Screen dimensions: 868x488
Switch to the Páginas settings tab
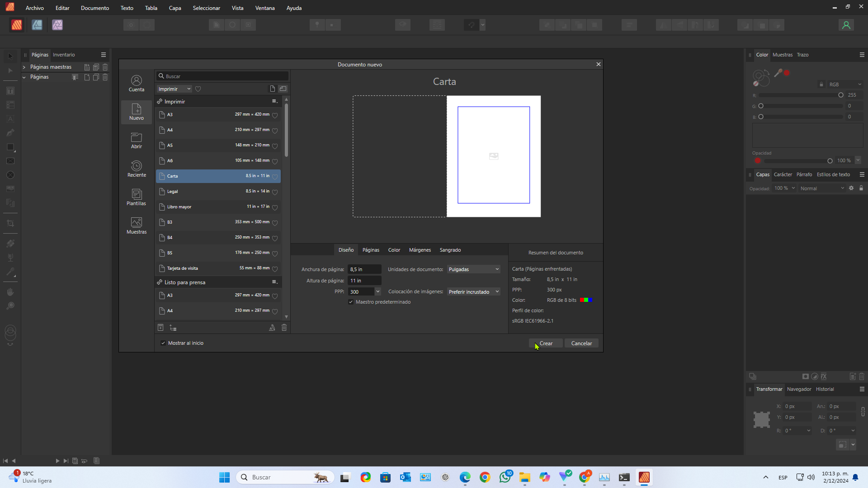click(x=371, y=250)
